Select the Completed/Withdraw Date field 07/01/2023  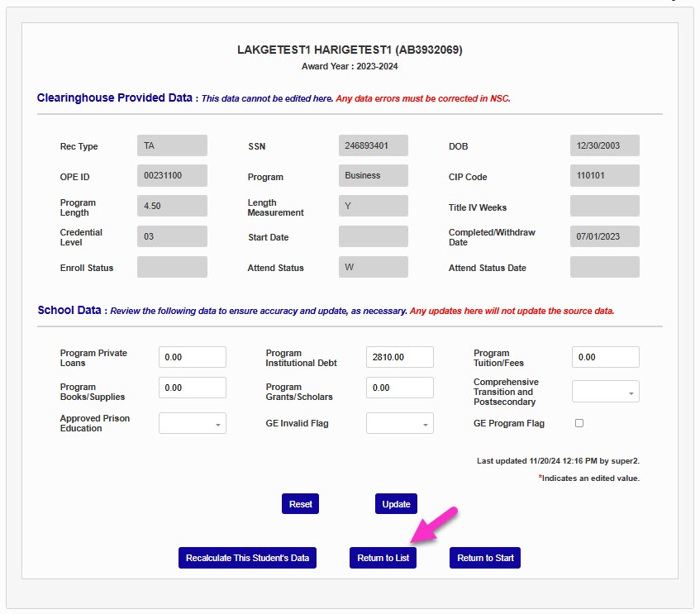coord(605,236)
